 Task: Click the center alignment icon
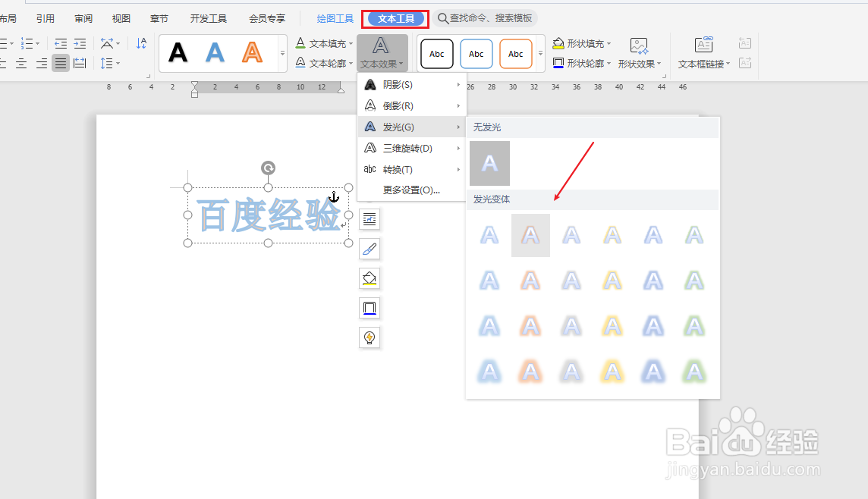[x=21, y=63]
